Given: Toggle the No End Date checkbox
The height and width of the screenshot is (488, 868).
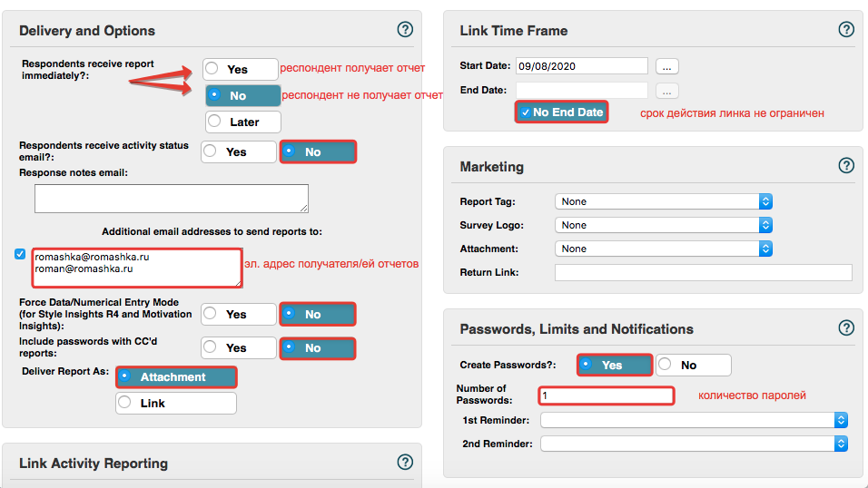Looking at the screenshot, I should coord(525,112).
